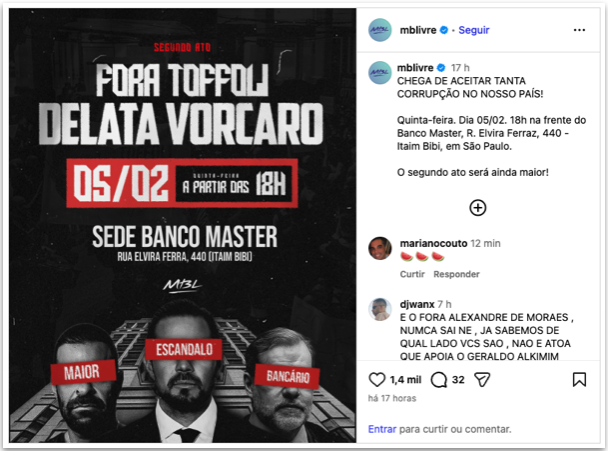
Task: Like the post with the heart icon
Action: 377,379
